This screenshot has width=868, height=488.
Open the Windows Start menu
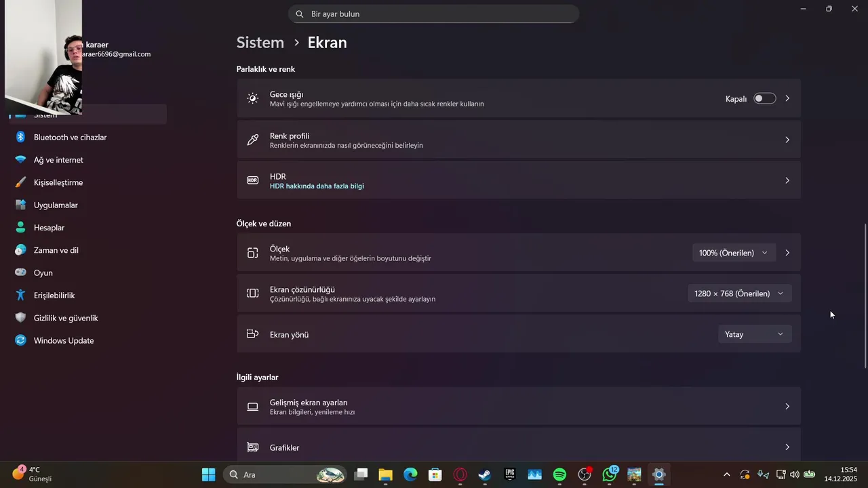tap(208, 474)
